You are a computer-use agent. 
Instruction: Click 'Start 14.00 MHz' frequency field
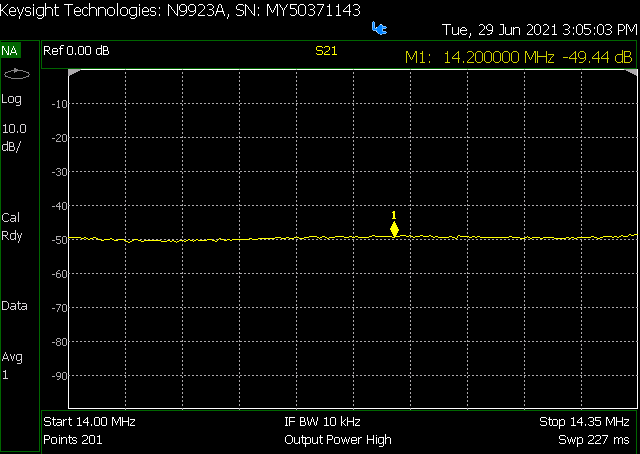[x=89, y=421]
